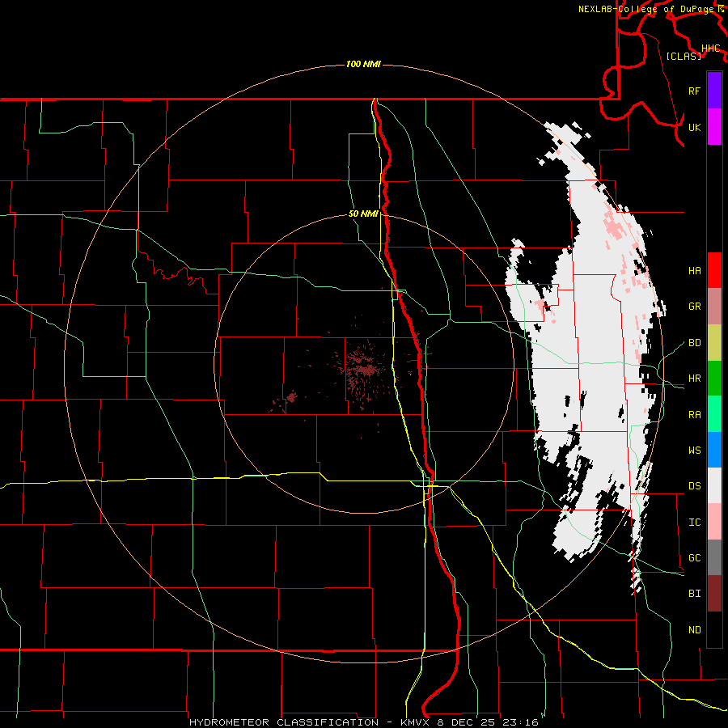Click the UK magenta legend color block
This screenshot has width=728, height=728.
pyautogui.click(x=714, y=127)
